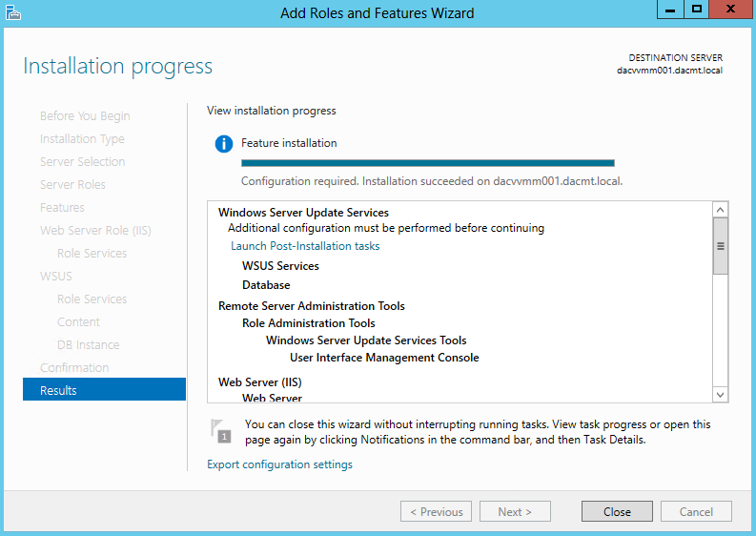Click Role Administration Tools entry

tap(308, 323)
